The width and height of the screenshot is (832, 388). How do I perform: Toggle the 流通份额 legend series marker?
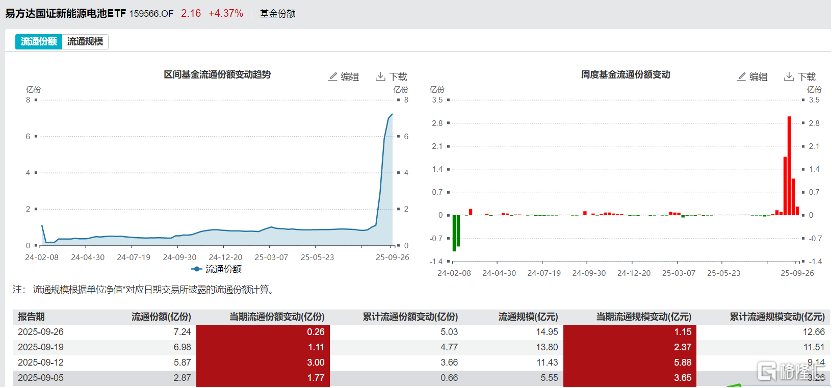click(197, 269)
